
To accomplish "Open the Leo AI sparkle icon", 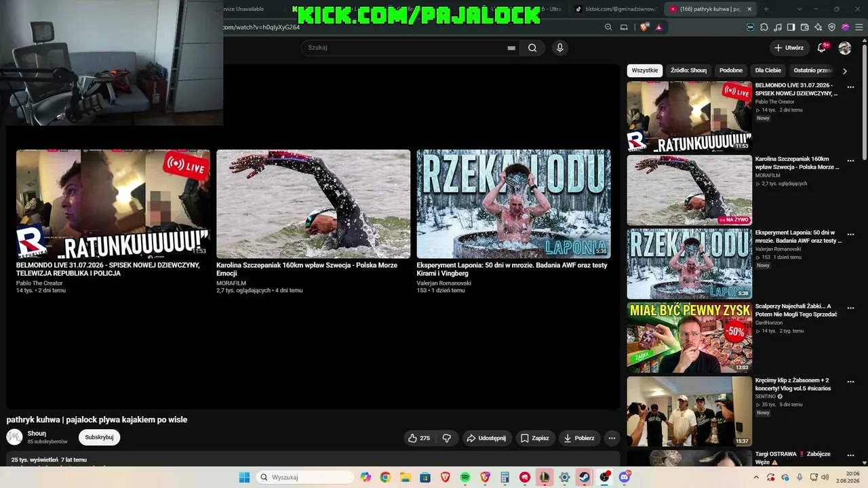I will click(x=818, y=27).
